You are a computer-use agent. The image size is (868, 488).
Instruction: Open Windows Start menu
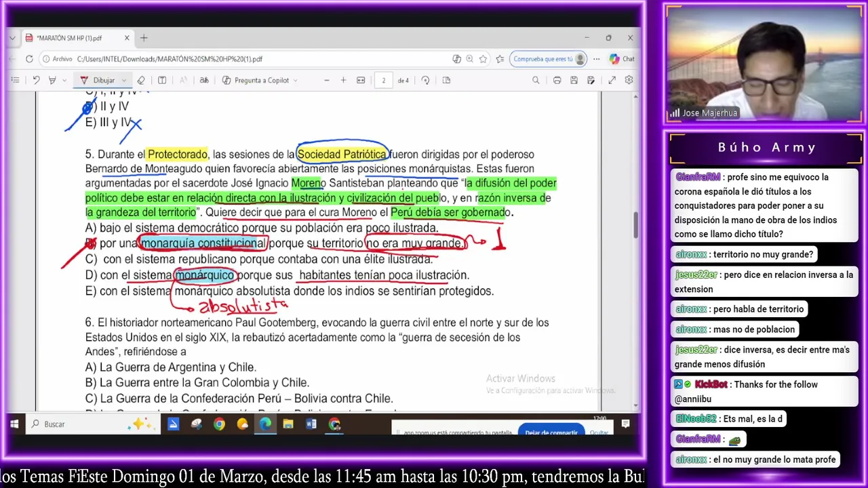(x=14, y=424)
